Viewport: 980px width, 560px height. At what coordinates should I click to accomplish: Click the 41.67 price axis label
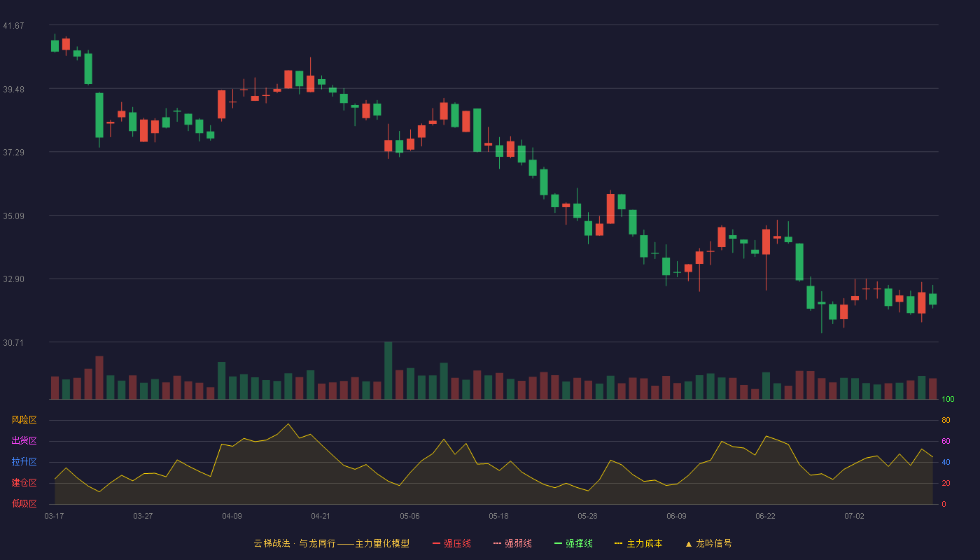coord(13,26)
